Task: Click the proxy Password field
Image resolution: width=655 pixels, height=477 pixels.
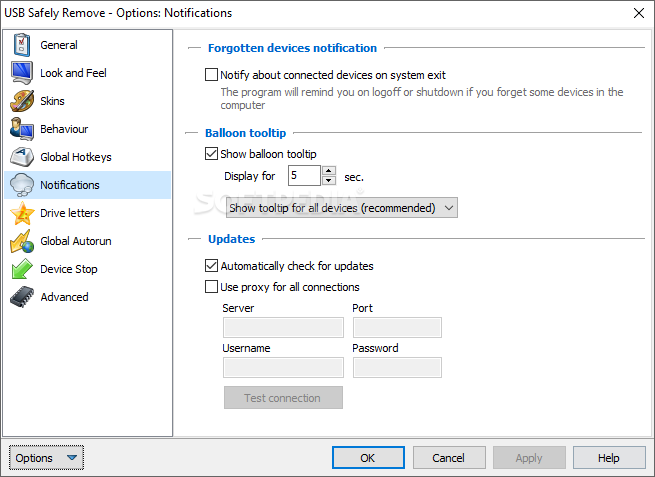Action: [397, 368]
